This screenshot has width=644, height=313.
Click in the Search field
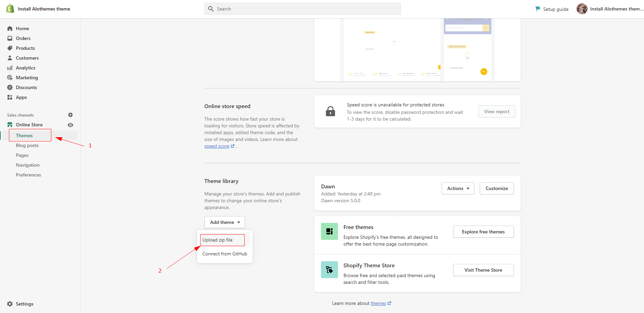click(302, 9)
